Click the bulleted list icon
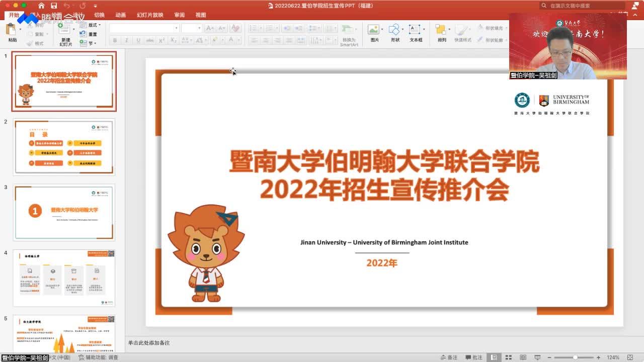The height and width of the screenshot is (362, 644). point(253,28)
